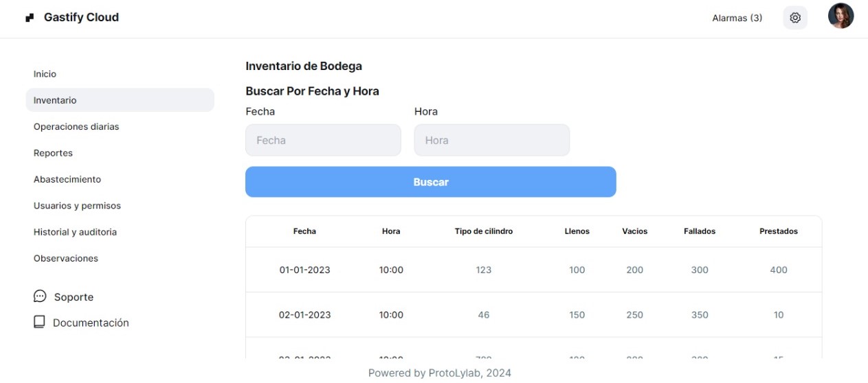
Task: Navigate to Reportes
Action: [53, 153]
